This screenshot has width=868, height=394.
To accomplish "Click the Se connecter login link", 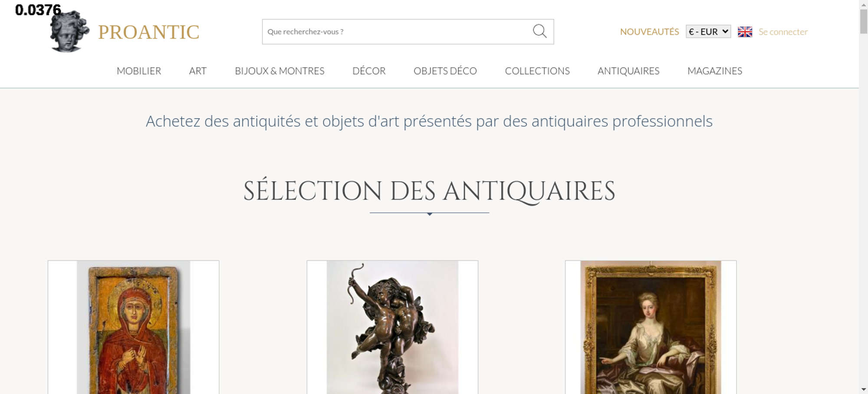I will [783, 32].
